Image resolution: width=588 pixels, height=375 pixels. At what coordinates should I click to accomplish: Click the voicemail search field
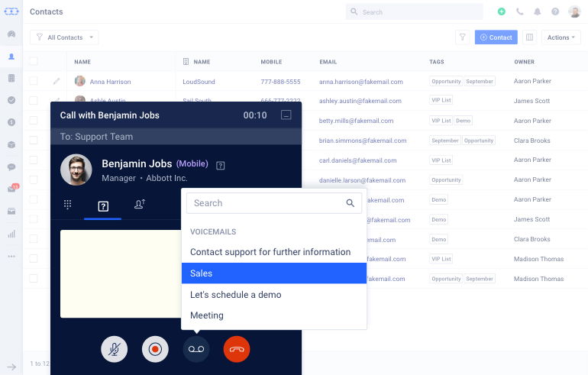[x=267, y=203]
